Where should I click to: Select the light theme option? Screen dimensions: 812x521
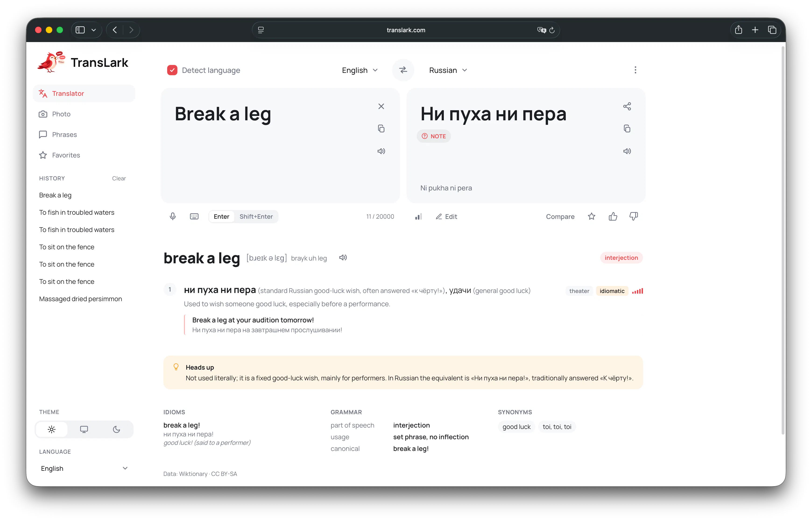[51, 429]
